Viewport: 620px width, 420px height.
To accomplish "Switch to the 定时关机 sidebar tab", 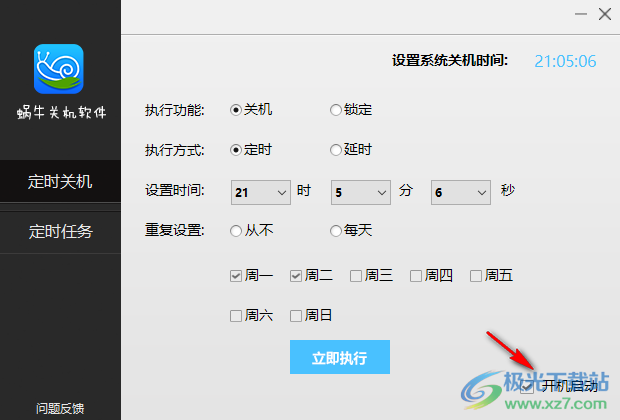I will [60, 182].
